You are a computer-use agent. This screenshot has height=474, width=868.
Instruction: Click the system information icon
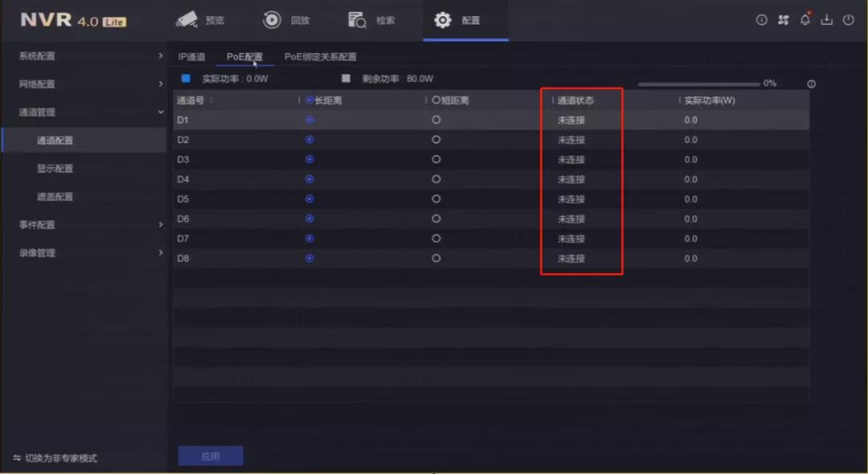pyautogui.click(x=761, y=21)
